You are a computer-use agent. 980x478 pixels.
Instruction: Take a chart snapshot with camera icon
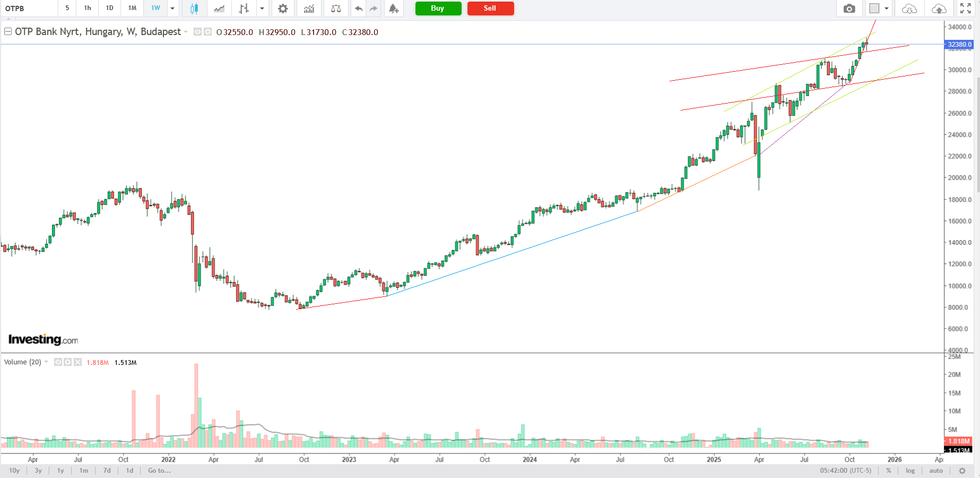pos(849,8)
